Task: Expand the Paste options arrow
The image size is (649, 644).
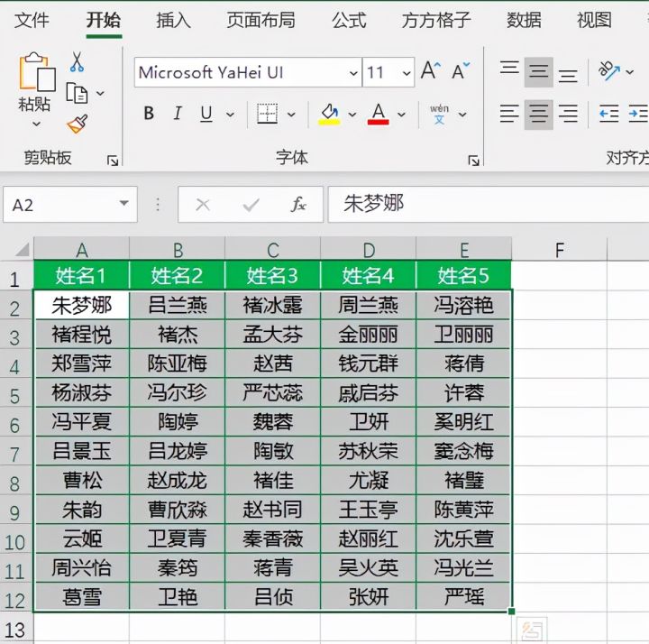Action: coord(36,124)
